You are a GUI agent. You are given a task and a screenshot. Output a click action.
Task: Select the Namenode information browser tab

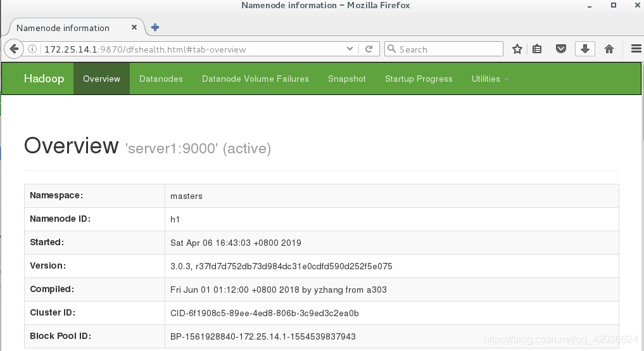pyautogui.click(x=76, y=27)
